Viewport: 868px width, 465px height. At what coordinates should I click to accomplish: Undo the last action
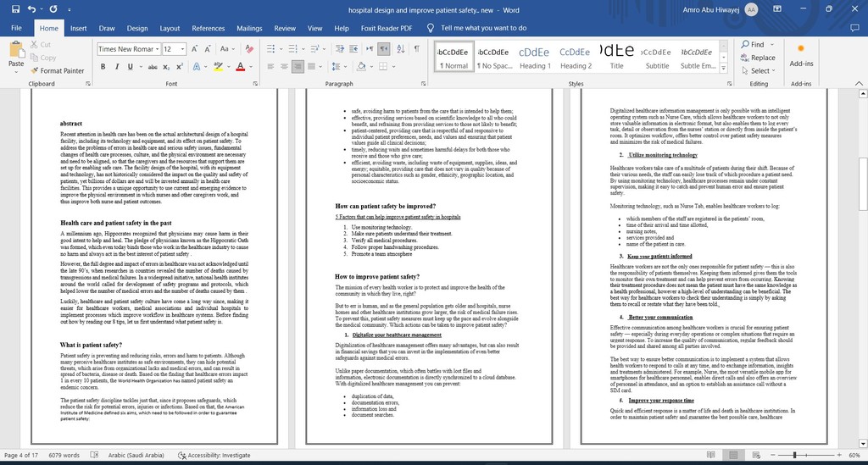pyautogui.click(x=31, y=9)
